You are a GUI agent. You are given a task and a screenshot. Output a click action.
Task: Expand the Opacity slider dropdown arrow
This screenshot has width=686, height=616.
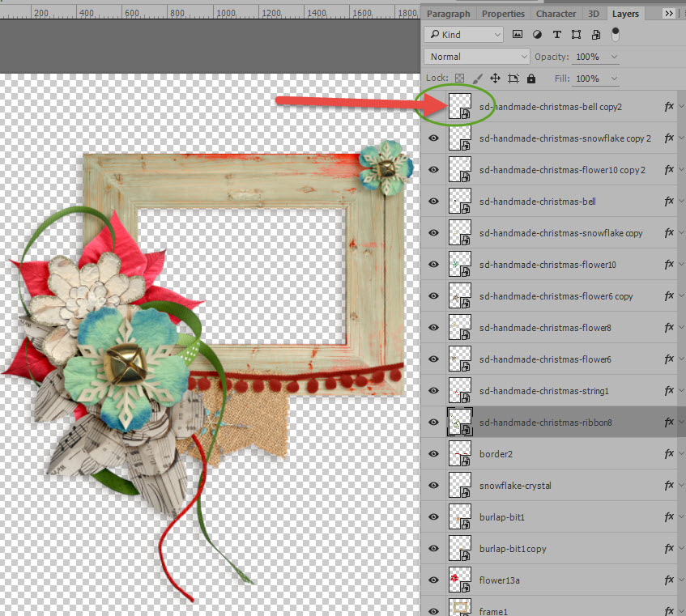click(614, 57)
